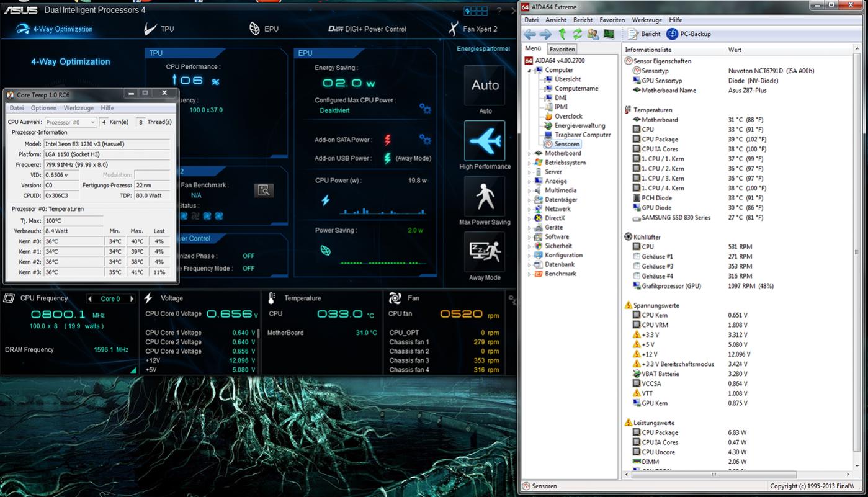The height and width of the screenshot is (497, 868).
Task: Click the ASUS logo in title bar
Action: point(20,11)
